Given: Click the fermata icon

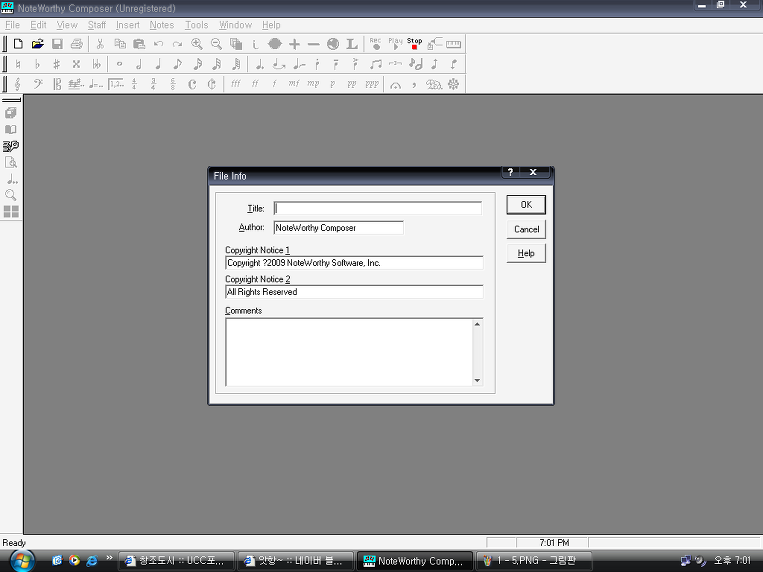Looking at the screenshot, I should click(x=396, y=85).
